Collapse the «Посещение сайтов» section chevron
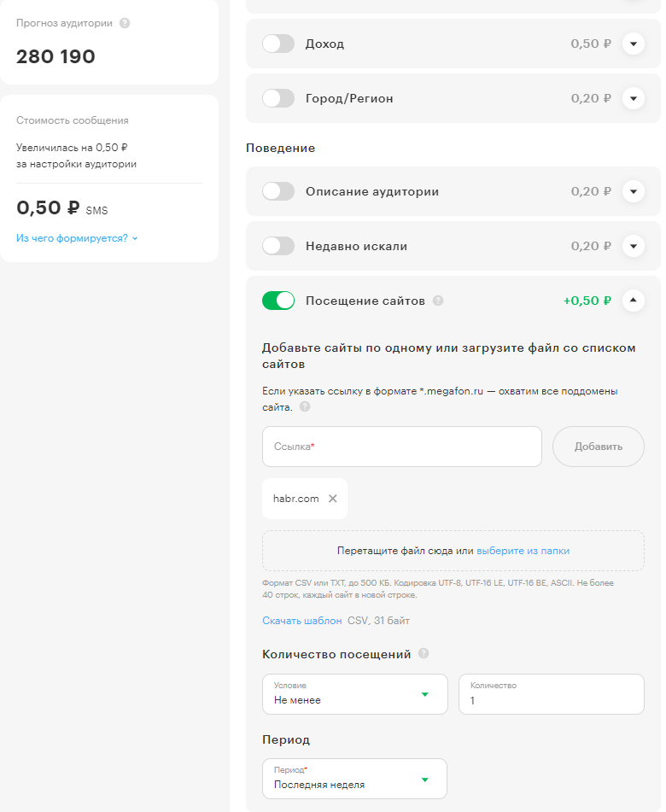 (x=634, y=301)
